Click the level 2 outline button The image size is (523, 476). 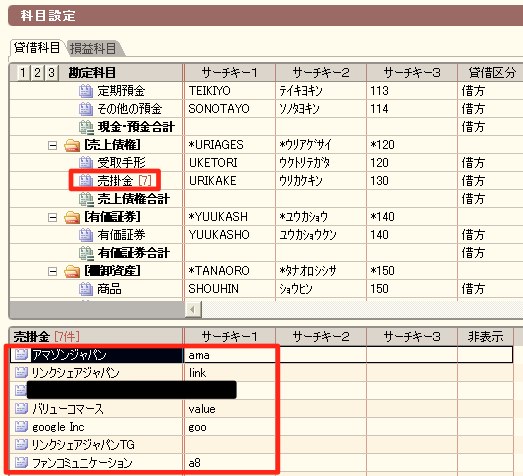pos(37,72)
